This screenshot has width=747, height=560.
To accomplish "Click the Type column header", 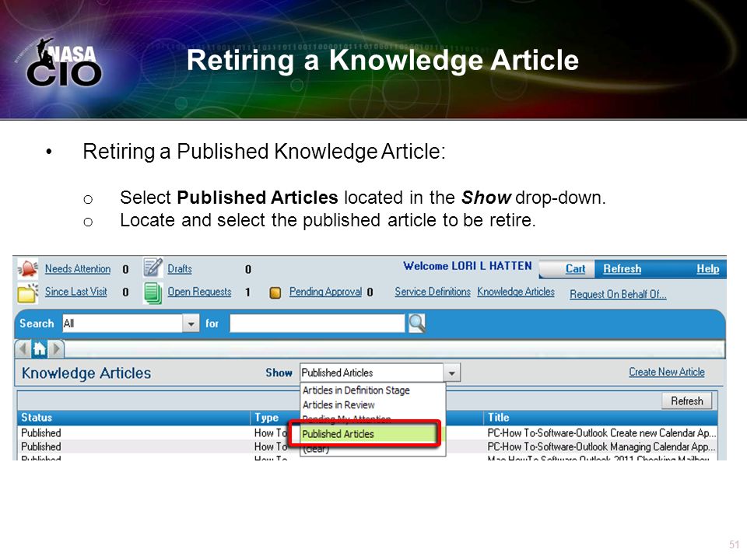I will click(270, 418).
